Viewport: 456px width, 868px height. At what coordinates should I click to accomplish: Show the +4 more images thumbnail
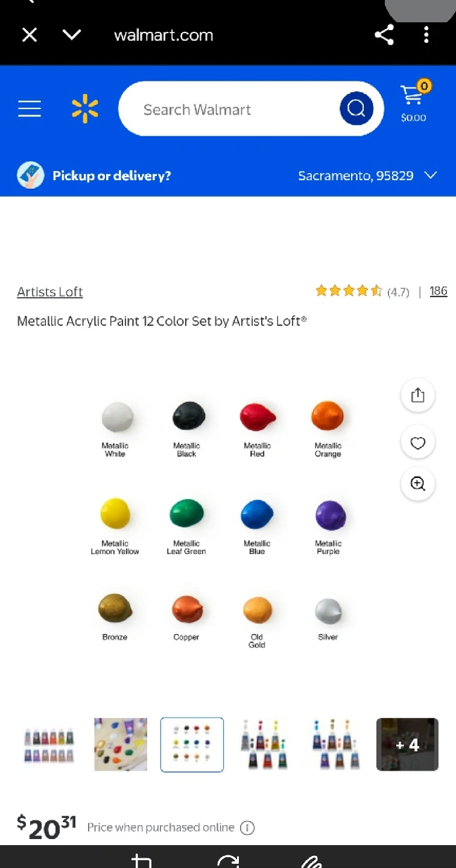[x=407, y=744]
